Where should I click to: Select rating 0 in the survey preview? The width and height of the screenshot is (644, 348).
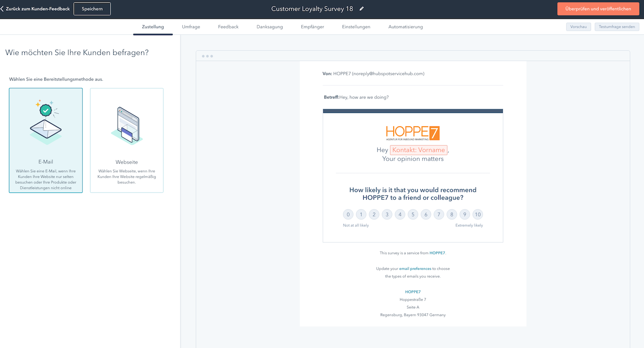tap(348, 214)
